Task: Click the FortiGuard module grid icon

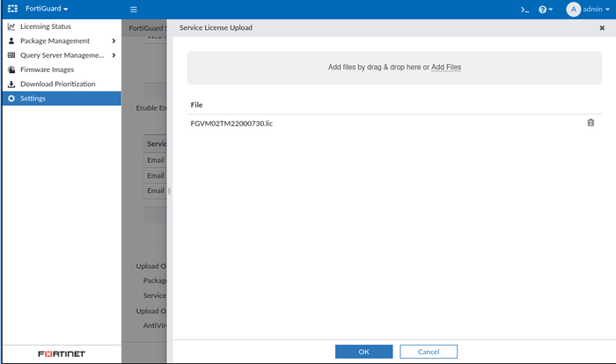Action: pos(12,9)
